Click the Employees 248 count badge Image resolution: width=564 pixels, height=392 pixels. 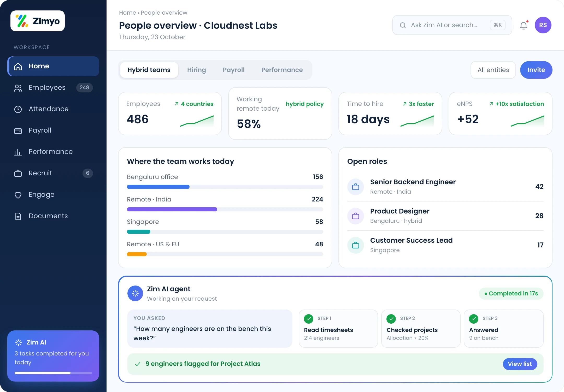[x=84, y=88]
